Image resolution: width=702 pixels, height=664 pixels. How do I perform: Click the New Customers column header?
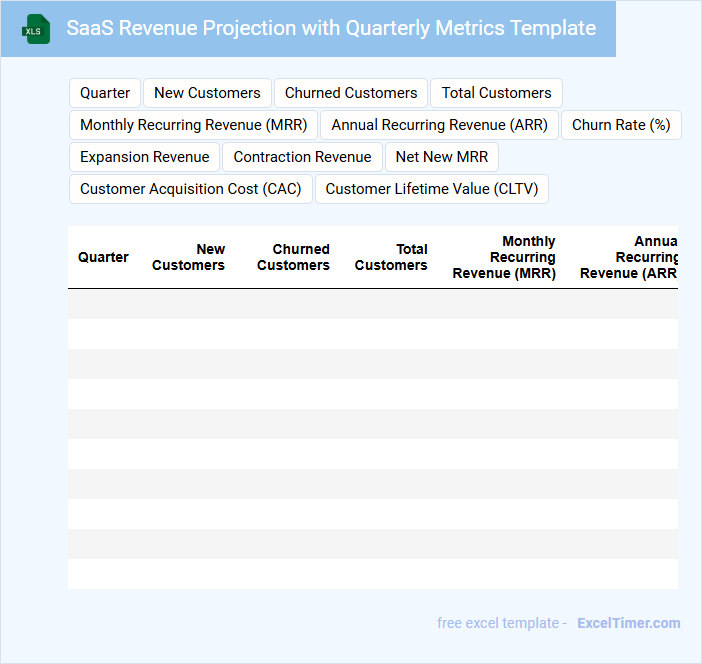[188, 257]
